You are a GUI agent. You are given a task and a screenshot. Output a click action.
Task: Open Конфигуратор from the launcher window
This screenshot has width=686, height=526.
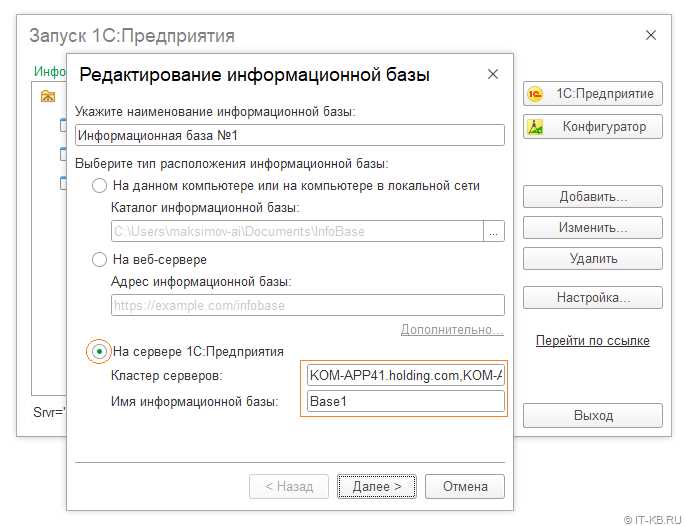592,126
